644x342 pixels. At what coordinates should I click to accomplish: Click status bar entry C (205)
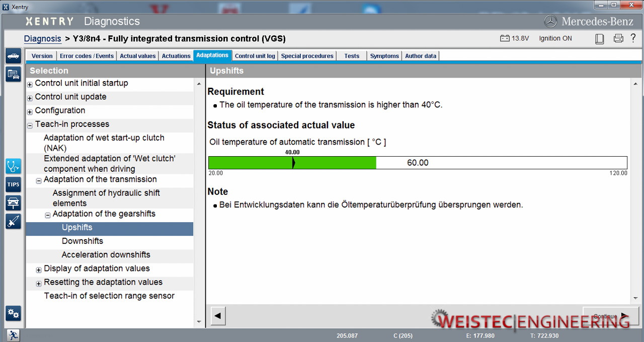403,336
